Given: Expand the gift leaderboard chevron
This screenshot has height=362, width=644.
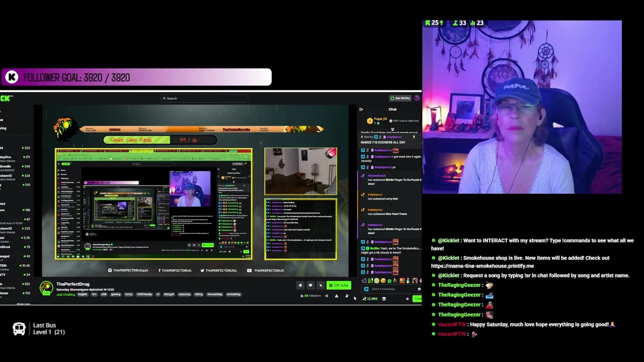Looking at the screenshot, I should click(x=392, y=129).
